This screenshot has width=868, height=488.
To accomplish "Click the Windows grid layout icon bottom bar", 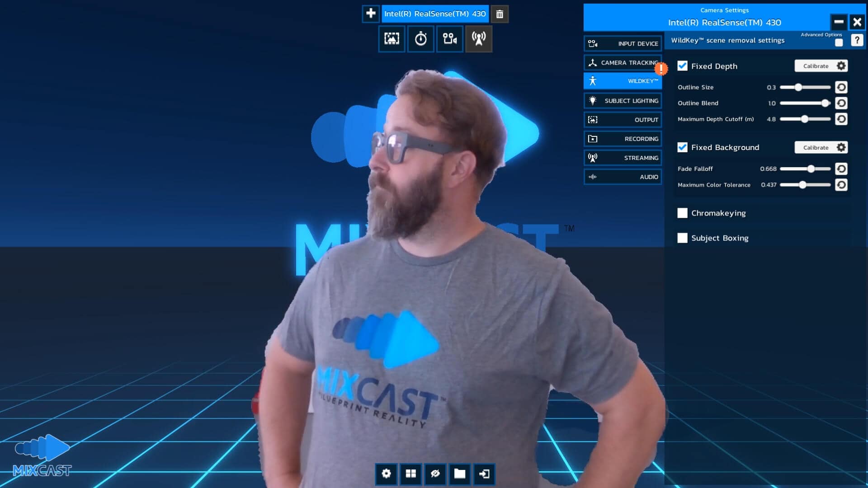I will 411,473.
